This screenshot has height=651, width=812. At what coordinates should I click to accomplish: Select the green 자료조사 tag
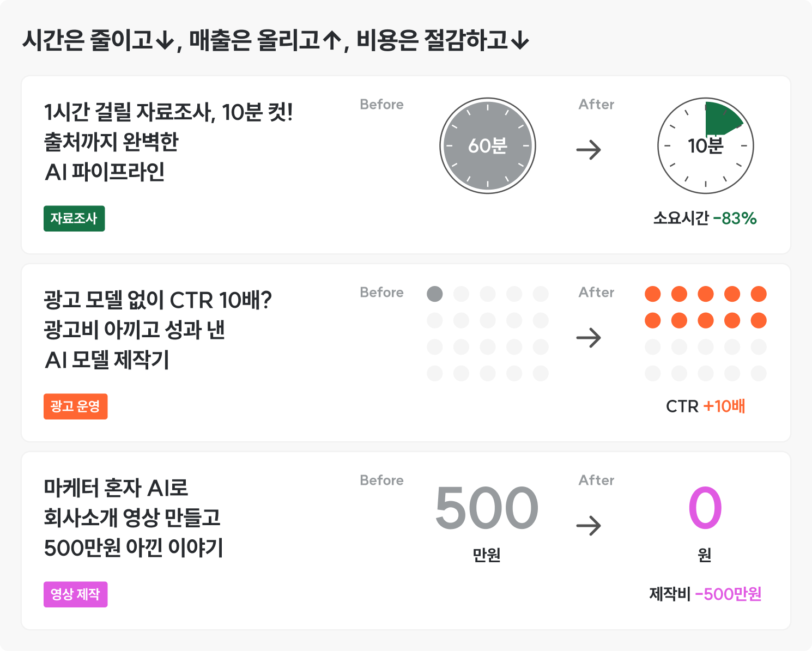coord(74,218)
